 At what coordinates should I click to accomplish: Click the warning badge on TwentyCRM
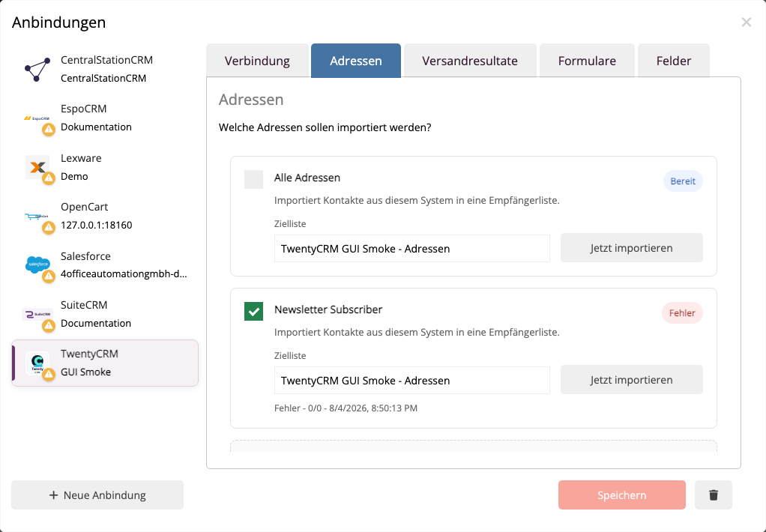(x=49, y=374)
